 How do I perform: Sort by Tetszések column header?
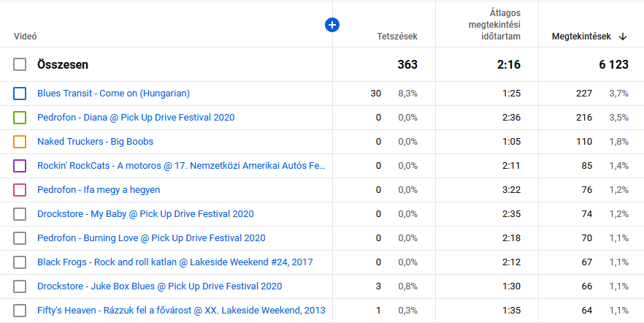[396, 37]
